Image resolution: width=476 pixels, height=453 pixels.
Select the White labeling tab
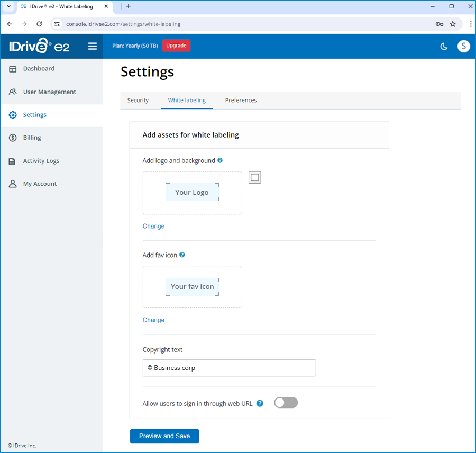coord(187,100)
